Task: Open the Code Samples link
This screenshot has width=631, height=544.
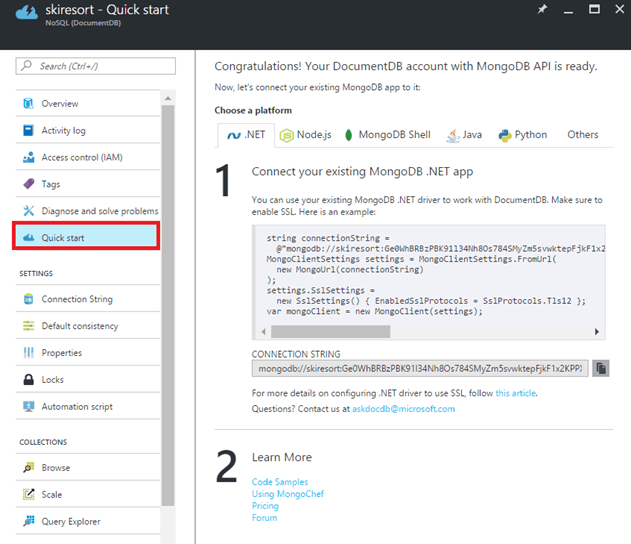Action: (x=280, y=482)
